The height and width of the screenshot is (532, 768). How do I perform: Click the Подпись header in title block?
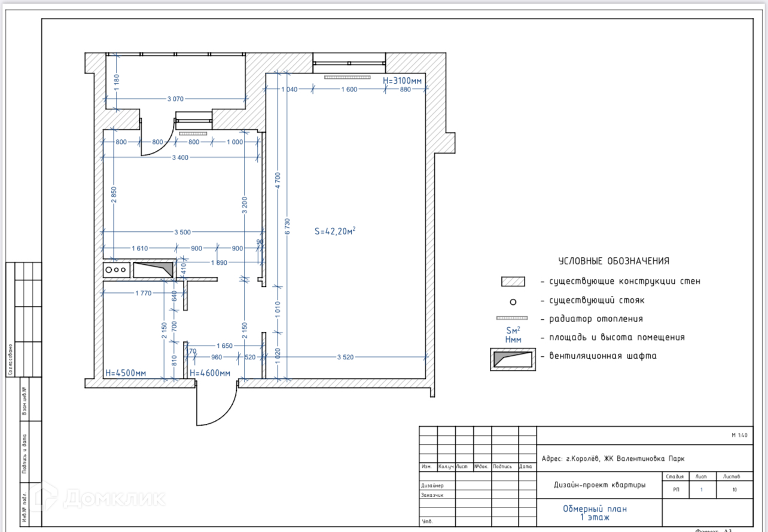pos(502,466)
